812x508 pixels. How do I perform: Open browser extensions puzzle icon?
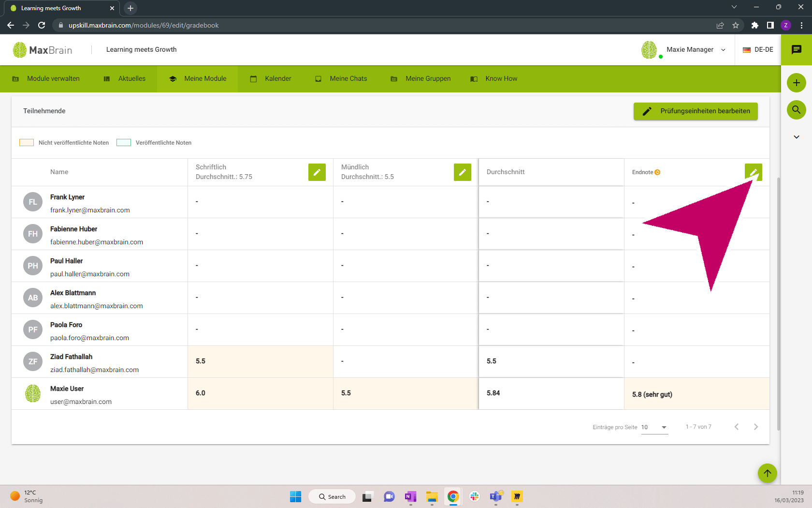(x=754, y=25)
